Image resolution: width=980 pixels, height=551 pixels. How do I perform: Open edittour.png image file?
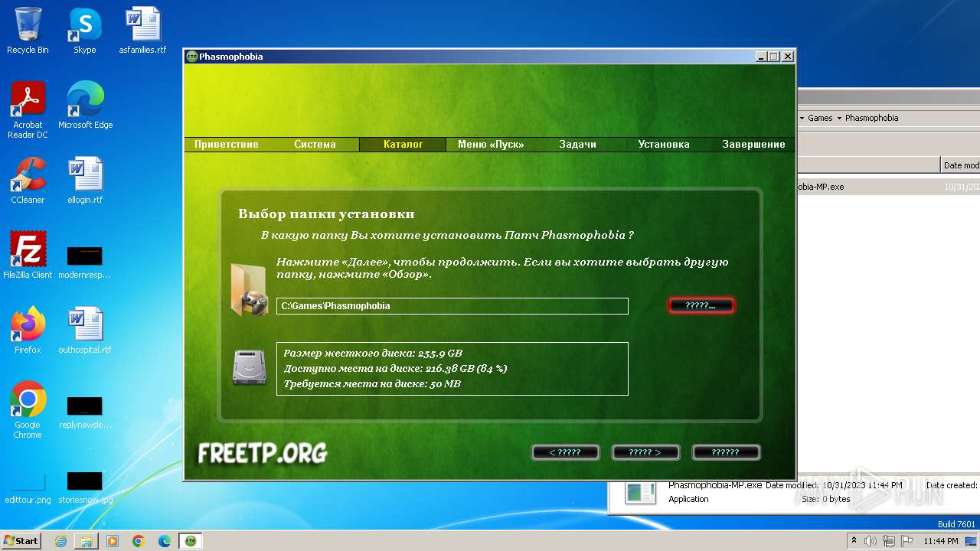pyautogui.click(x=28, y=488)
